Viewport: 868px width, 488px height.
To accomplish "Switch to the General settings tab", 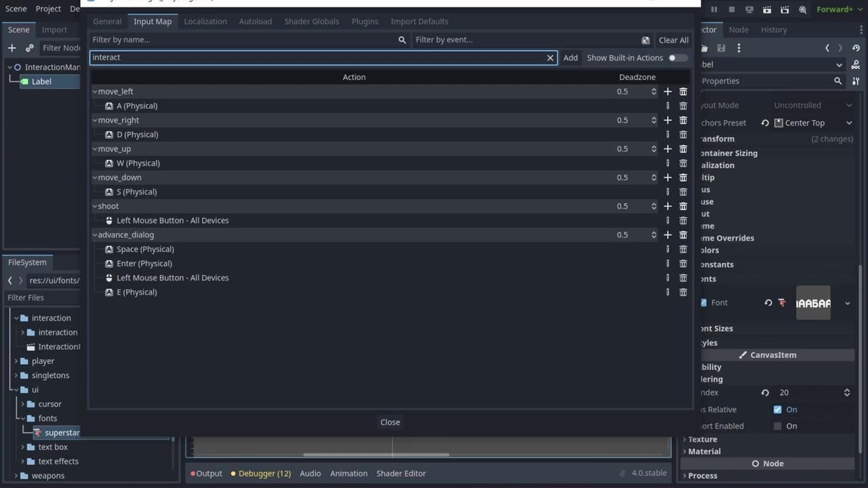I will 107,21.
